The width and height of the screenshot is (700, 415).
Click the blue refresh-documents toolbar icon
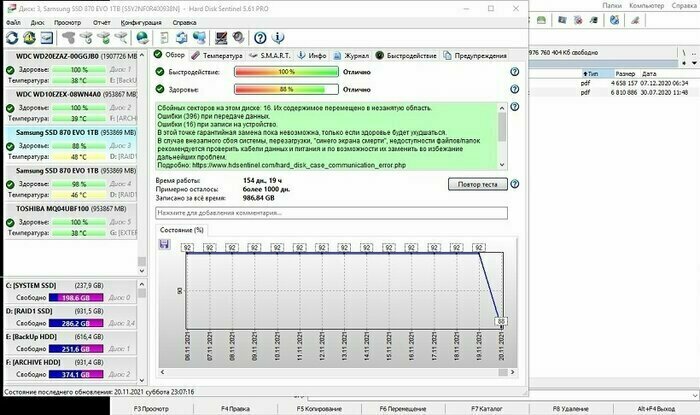181,38
